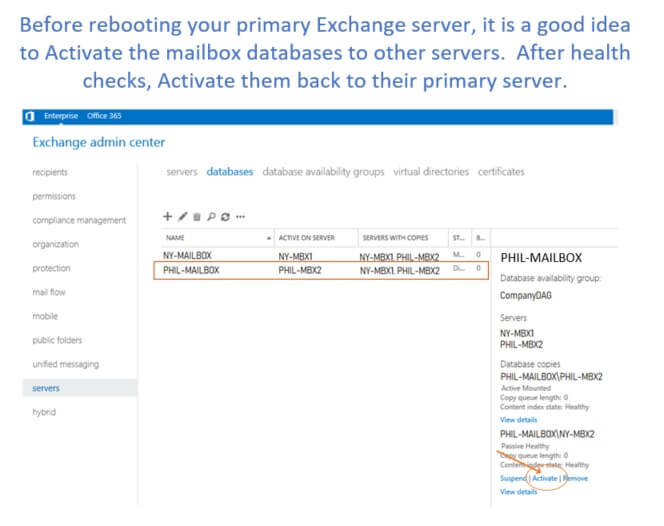View details of NY-MBX2 database copy
The image size is (664, 526).
(x=518, y=492)
